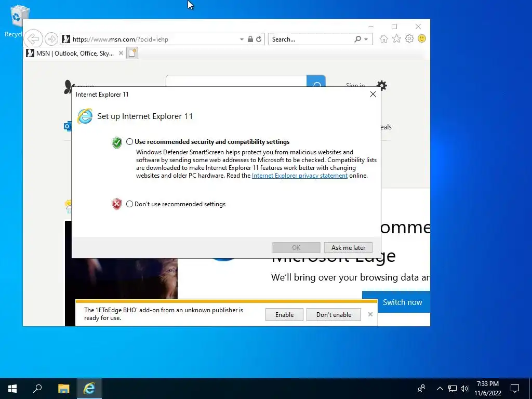Open Favorites star in IE toolbar
This screenshot has width=532, height=399.
(x=396, y=38)
